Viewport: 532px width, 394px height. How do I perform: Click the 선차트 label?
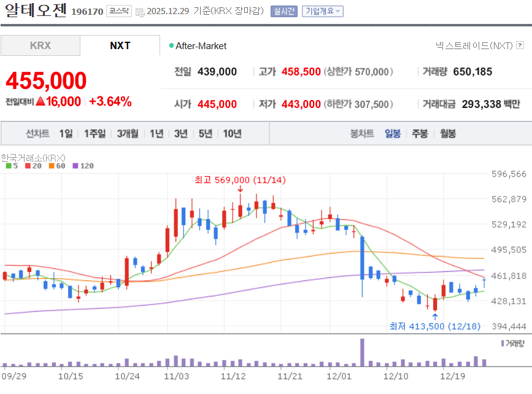point(37,134)
